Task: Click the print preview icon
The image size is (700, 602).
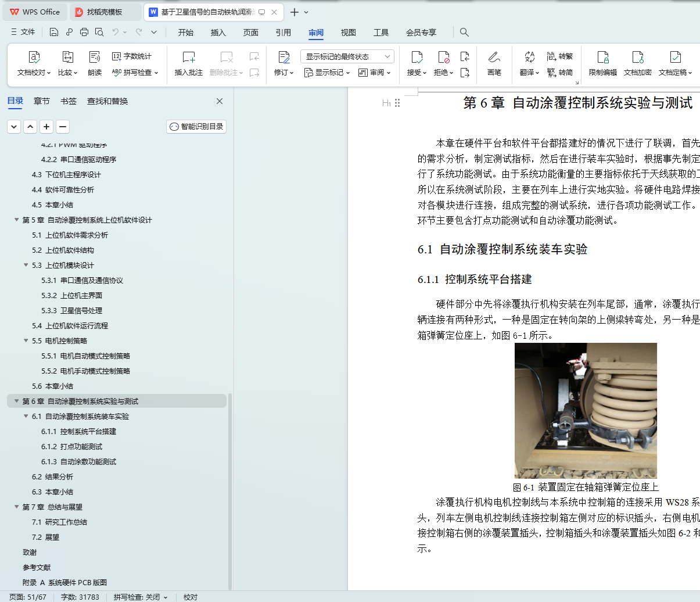Action: pyautogui.click(x=99, y=32)
